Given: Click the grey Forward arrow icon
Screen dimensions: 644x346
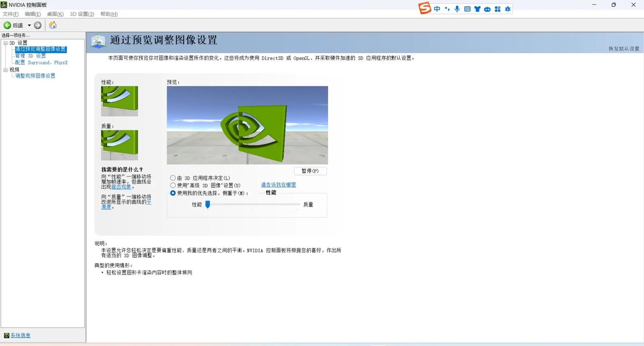Looking at the screenshot, I should pyautogui.click(x=38, y=25).
